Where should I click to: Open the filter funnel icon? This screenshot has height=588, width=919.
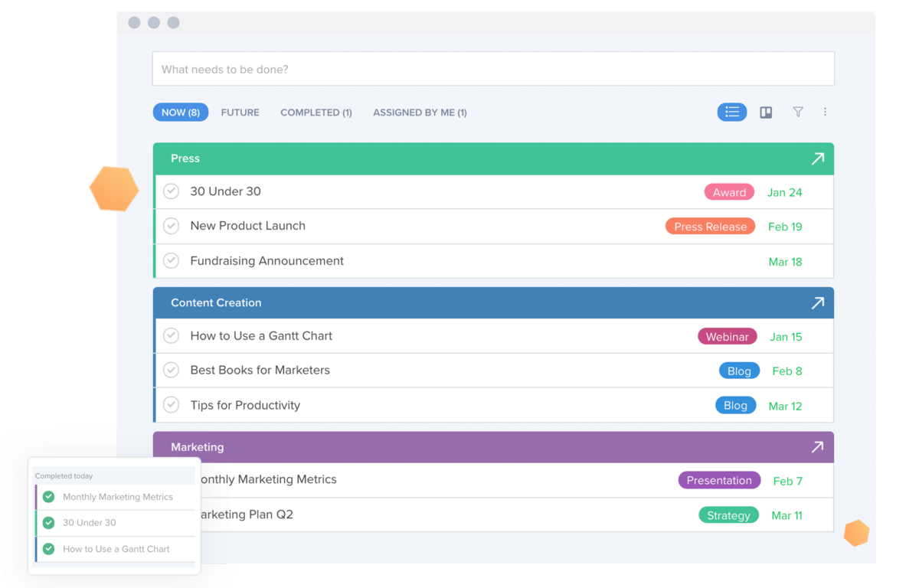click(798, 112)
